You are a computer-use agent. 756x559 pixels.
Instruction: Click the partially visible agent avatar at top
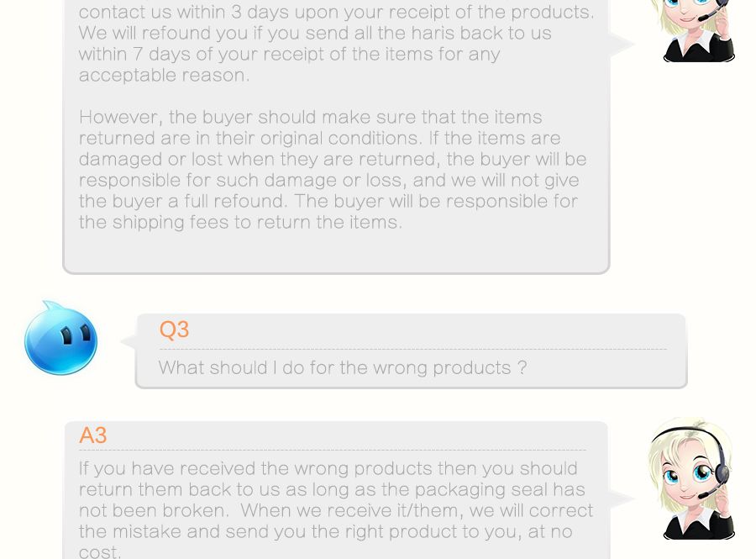click(692, 30)
